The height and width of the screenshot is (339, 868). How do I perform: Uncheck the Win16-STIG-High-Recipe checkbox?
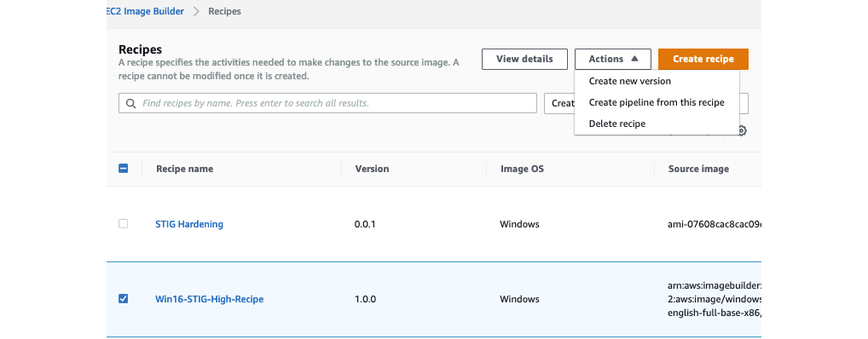tap(124, 299)
